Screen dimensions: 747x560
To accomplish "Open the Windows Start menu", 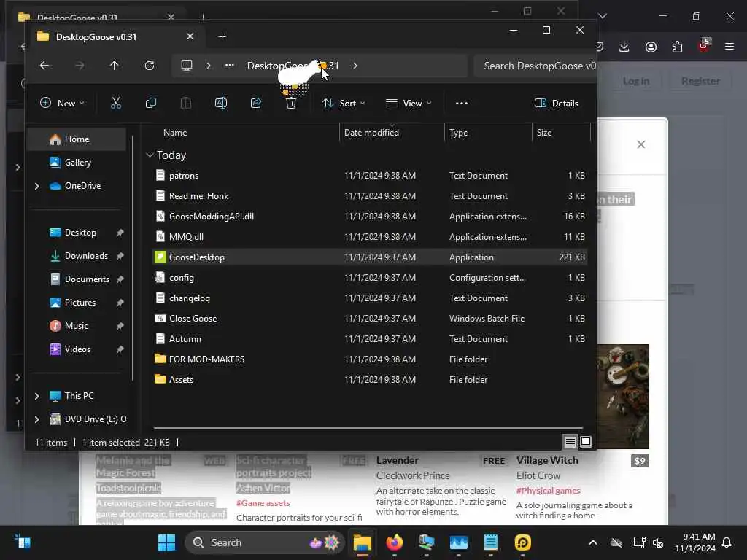I will (166, 542).
